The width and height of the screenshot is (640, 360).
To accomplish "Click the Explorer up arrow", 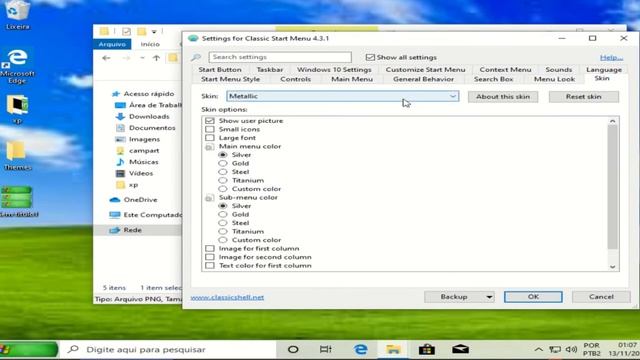I will point(156,58).
